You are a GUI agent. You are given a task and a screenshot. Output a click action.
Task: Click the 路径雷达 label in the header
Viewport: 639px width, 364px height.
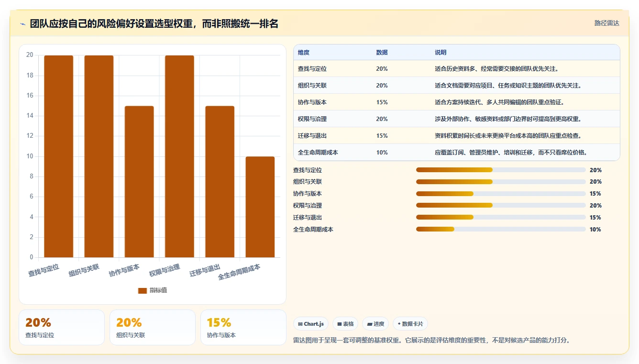[606, 23]
